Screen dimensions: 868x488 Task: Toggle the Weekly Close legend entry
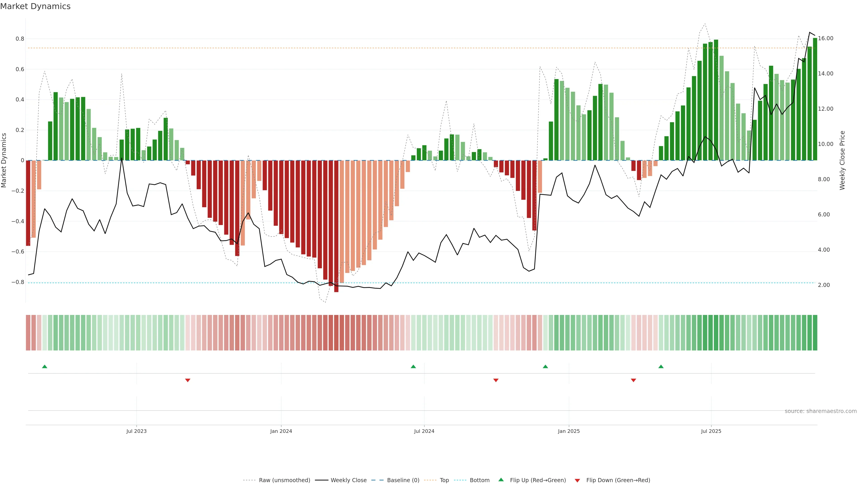coord(348,480)
